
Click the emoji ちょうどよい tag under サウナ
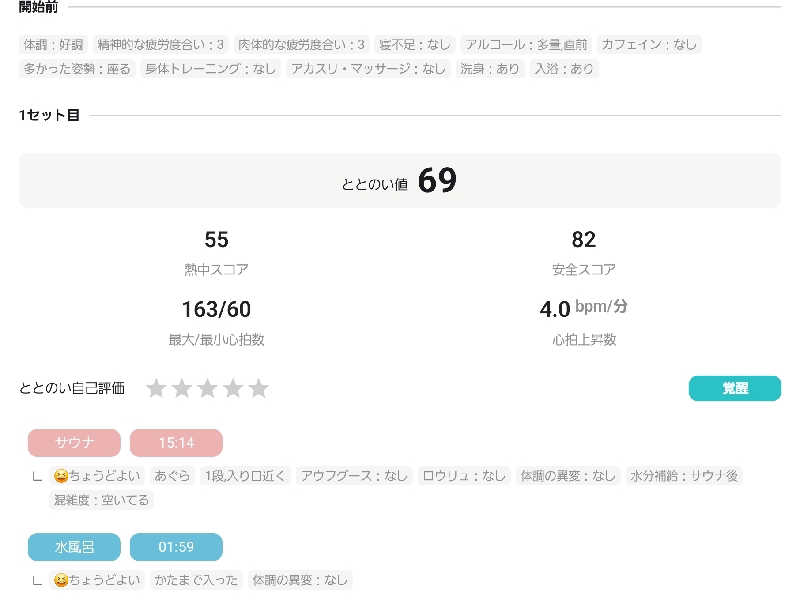97,476
